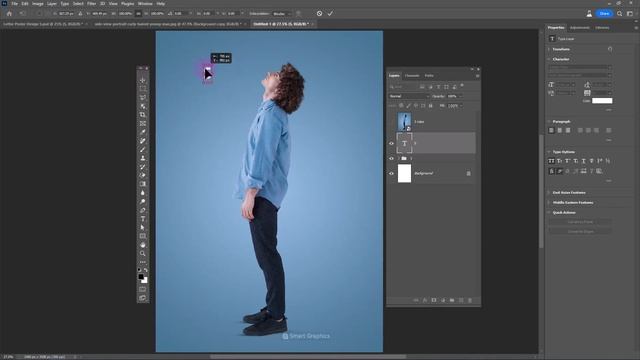Open the Interpolation dropdown in options bar
The width and height of the screenshot is (640, 360).
tap(282, 13)
